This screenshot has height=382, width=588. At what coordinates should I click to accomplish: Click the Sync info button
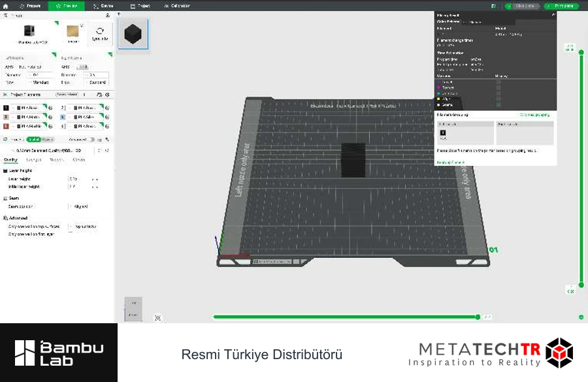[x=100, y=34]
